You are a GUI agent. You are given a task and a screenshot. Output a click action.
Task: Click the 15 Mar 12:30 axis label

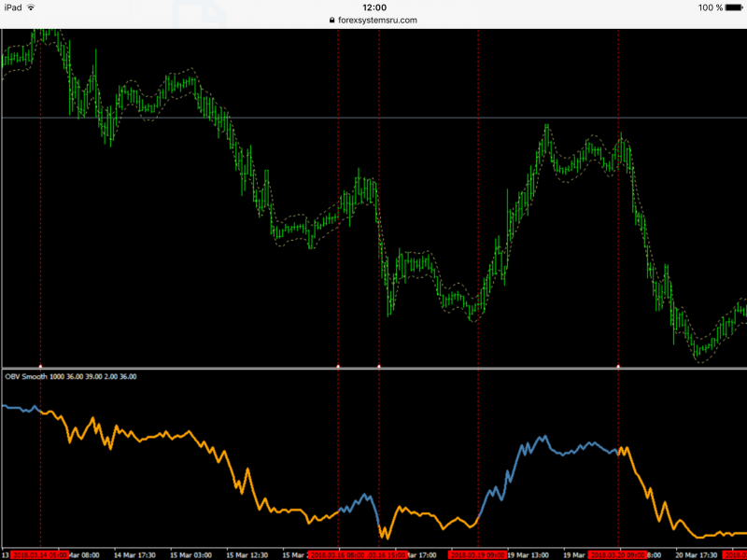tap(247, 555)
